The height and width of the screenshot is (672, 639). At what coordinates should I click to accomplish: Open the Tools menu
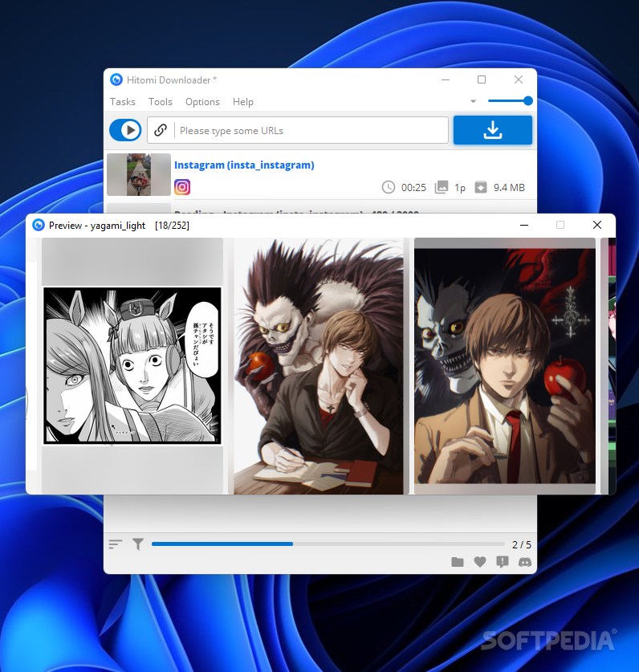(x=161, y=102)
